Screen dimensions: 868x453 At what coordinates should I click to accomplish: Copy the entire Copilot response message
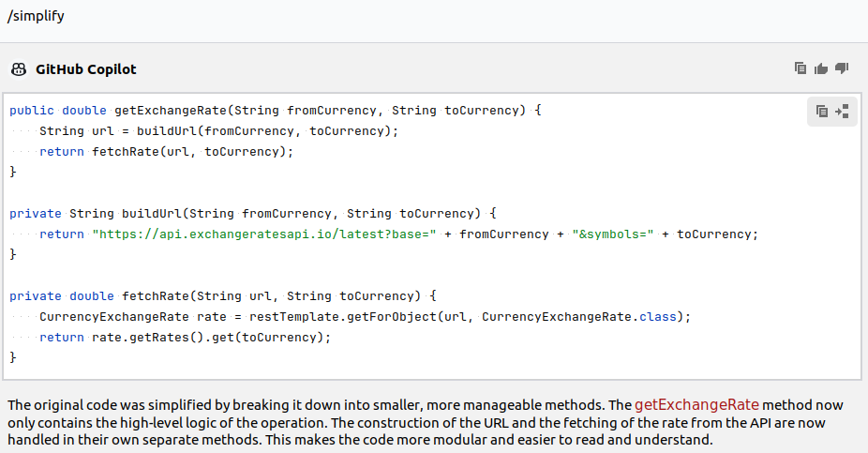pyautogui.click(x=800, y=68)
